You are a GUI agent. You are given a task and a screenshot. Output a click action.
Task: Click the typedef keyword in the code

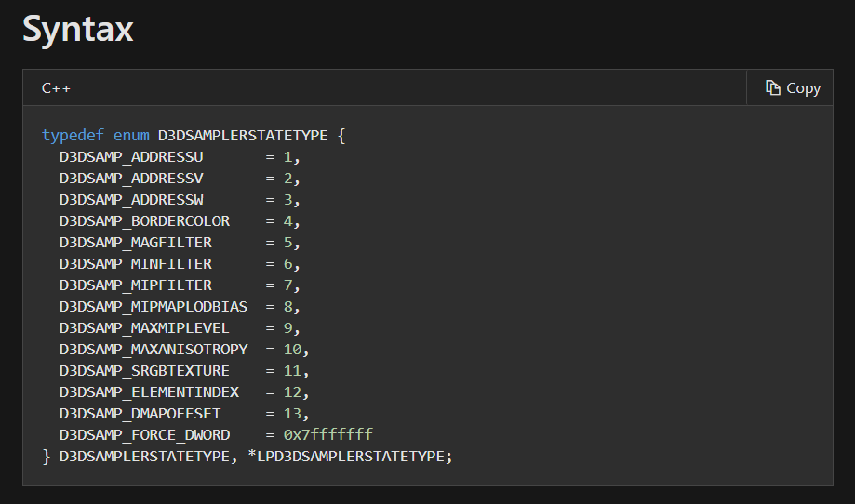click(x=73, y=136)
